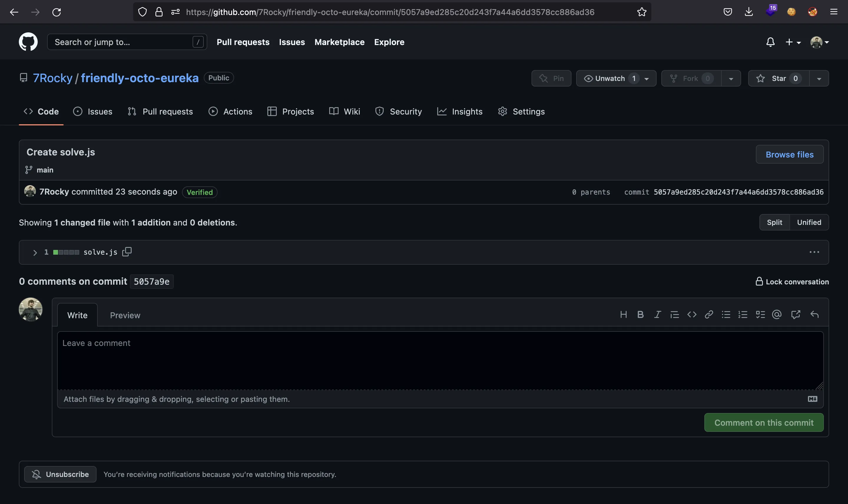Open the Security tab
The width and height of the screenshot is (848, 504).
[x=398, y=111]
